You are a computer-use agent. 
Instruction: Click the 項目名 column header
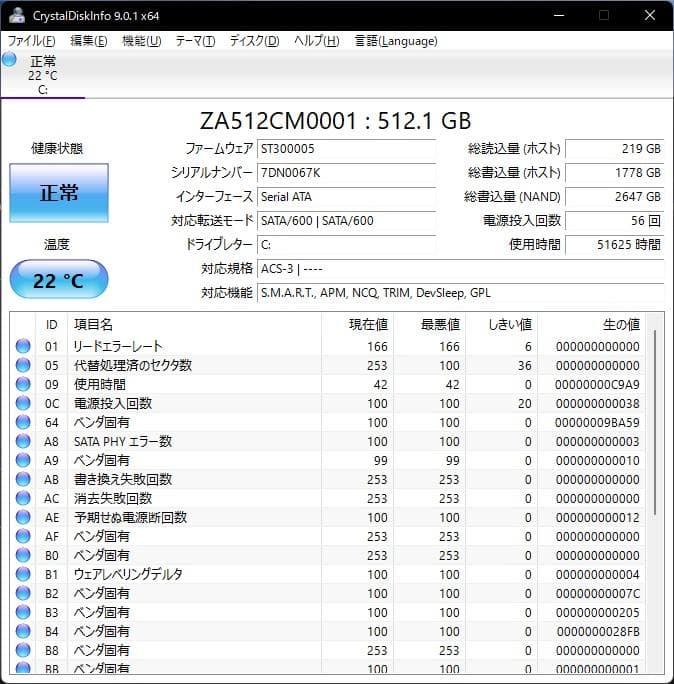click(195, 325)
